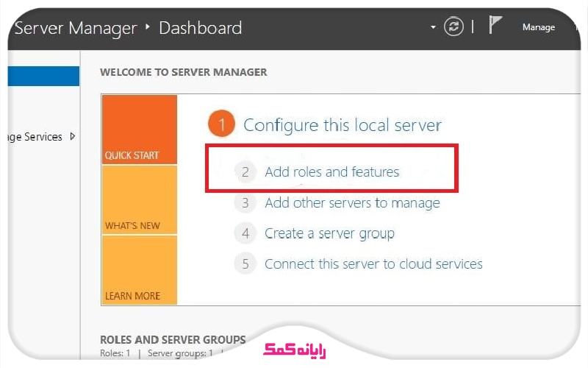Select Configure this local server link
The width and height of the screenshot is (588, 368).
point(343,125)
